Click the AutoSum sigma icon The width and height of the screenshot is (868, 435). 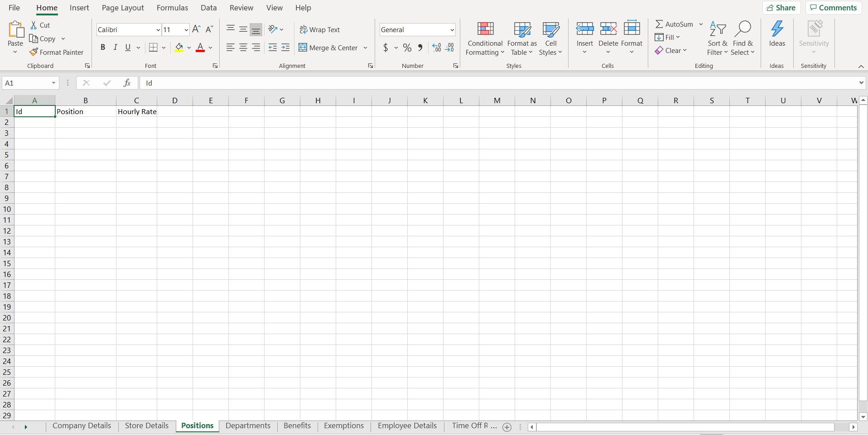coord(659,24)
